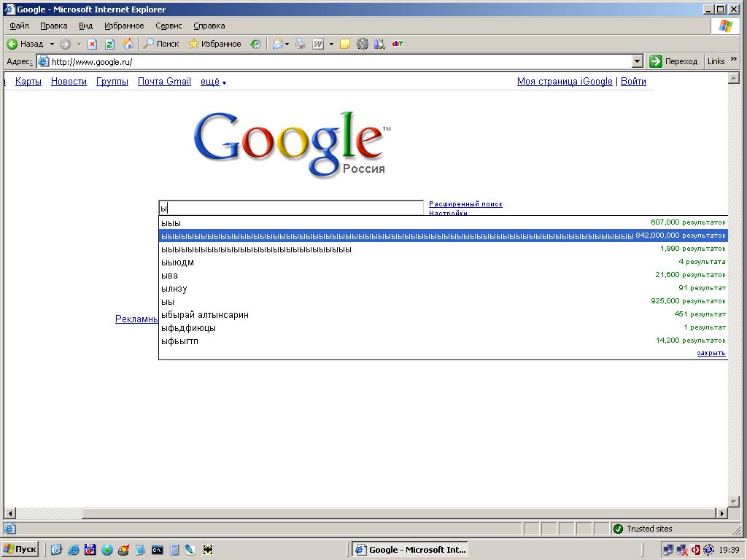747x560 pixels.
Task: Open the Сервис menu
Action: pyautogui.click(x=169, y=26)
